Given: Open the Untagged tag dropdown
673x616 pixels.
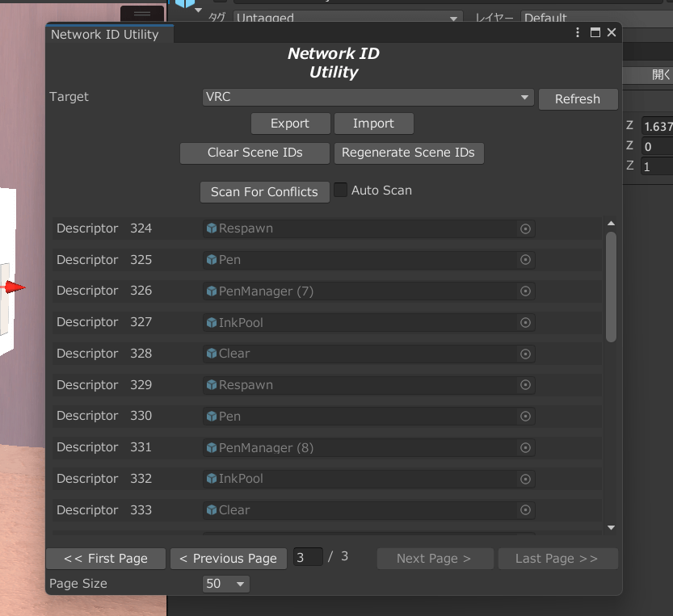Looking at the screenshot, I should click(347, 18).
